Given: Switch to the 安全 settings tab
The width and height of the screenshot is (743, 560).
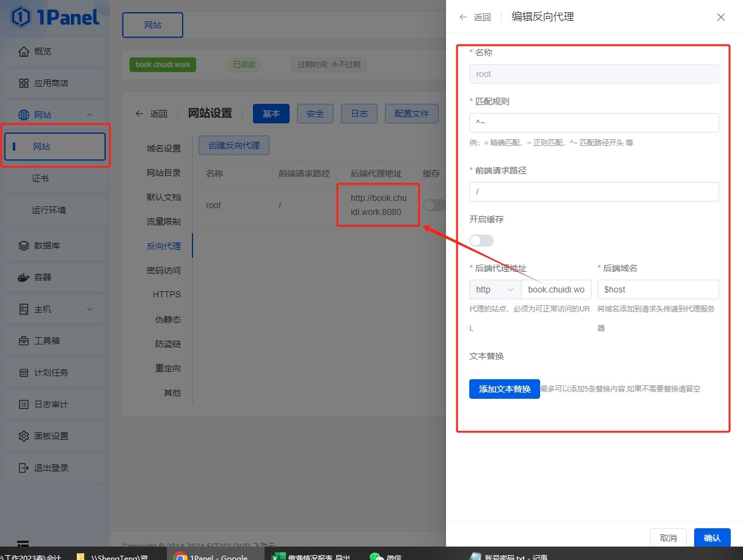Looking at the screenshot, I should (315, 114).
